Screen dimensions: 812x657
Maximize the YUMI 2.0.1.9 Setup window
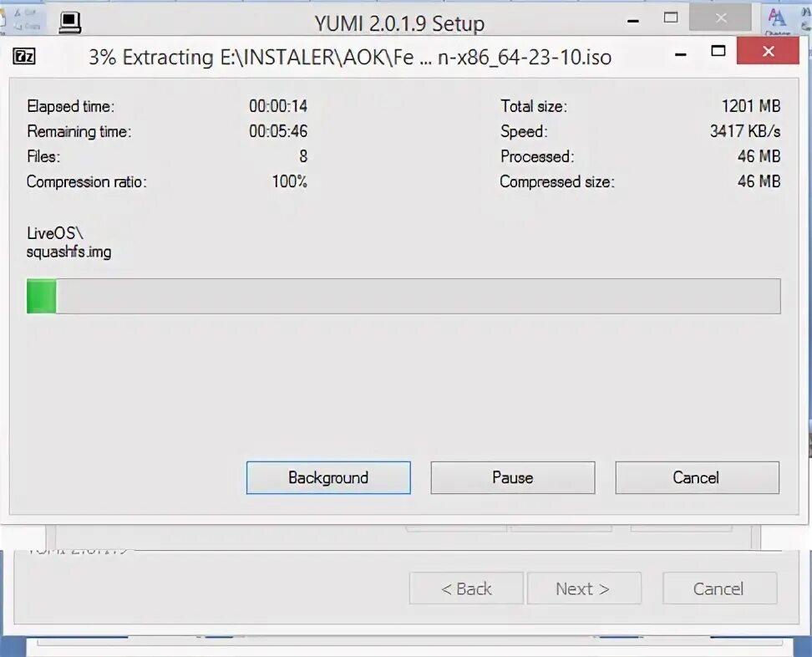671,18
